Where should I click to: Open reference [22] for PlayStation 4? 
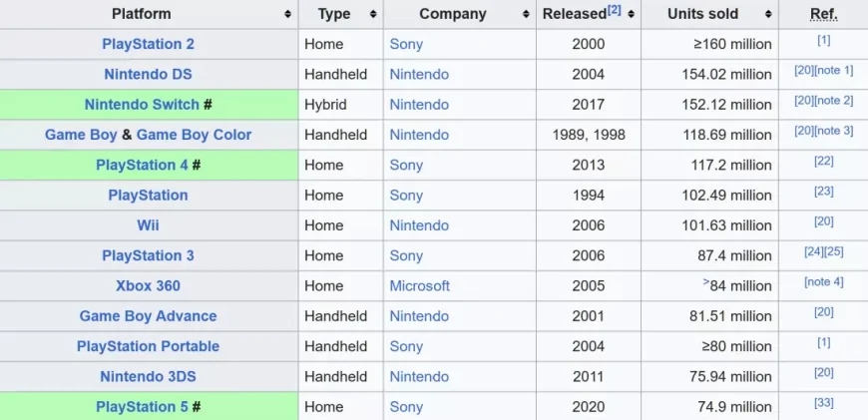(x=823, y=162)
